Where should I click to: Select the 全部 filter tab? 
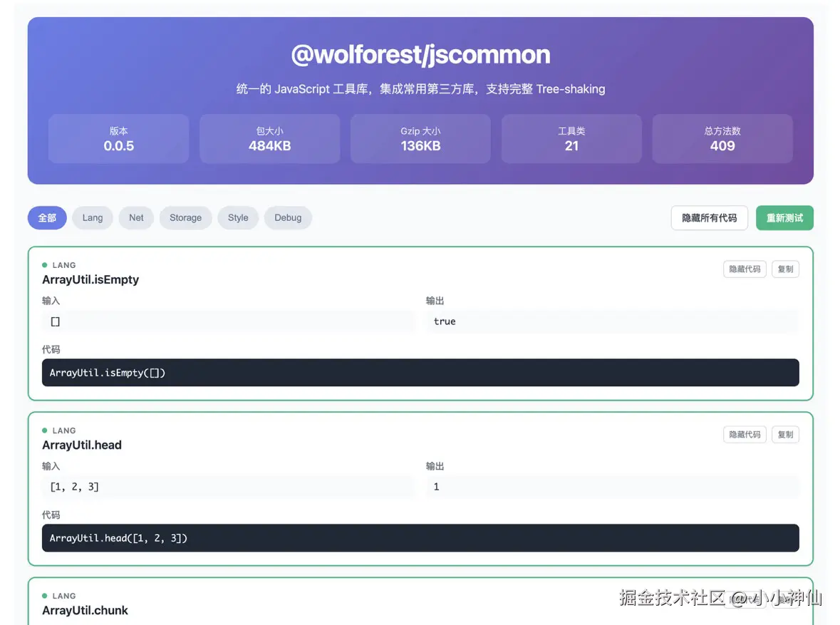tap(47, 217)
